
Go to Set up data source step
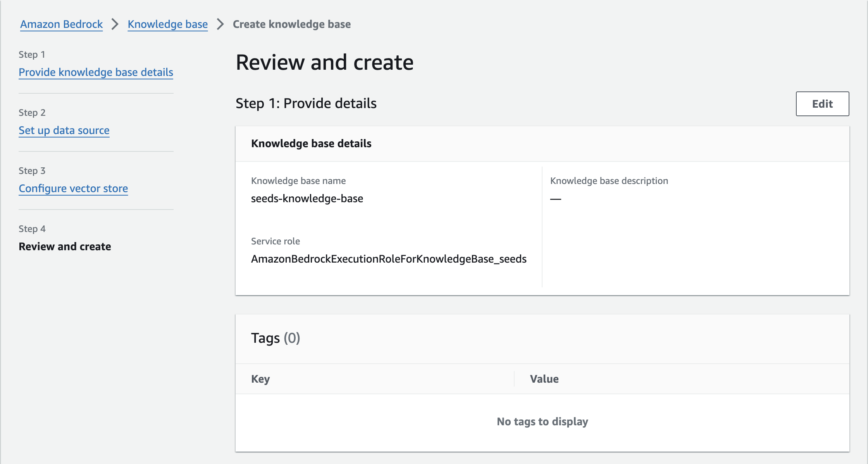click(64, 130)
